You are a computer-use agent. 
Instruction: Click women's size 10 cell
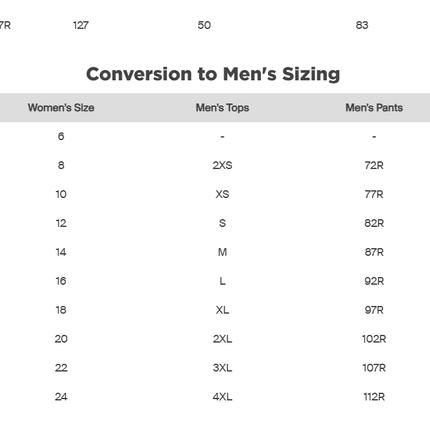point(61,194)
